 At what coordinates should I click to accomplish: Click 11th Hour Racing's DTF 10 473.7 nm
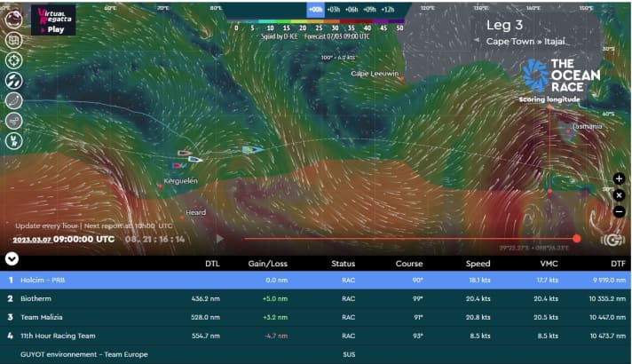[x=607, y=336]
